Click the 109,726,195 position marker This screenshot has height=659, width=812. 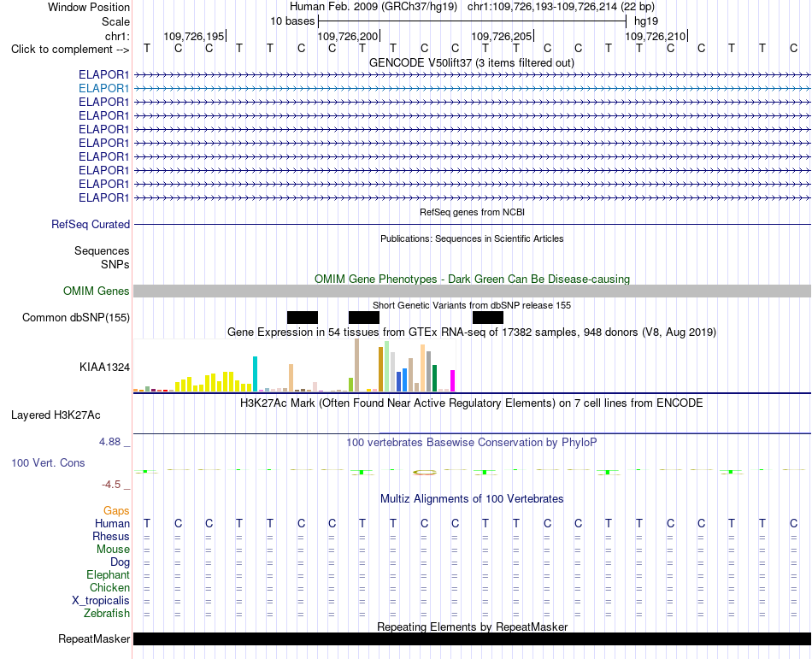click(x=194, y=36)
